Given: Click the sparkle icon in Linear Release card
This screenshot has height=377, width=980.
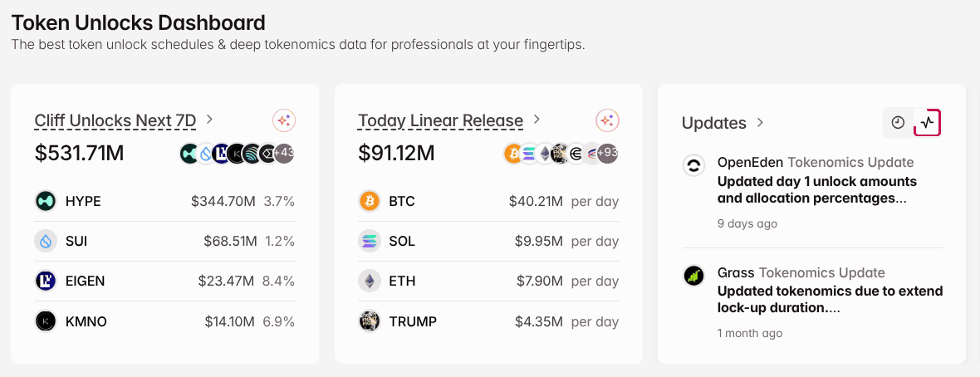Looking at the screenshot, I should click(607, 121).
